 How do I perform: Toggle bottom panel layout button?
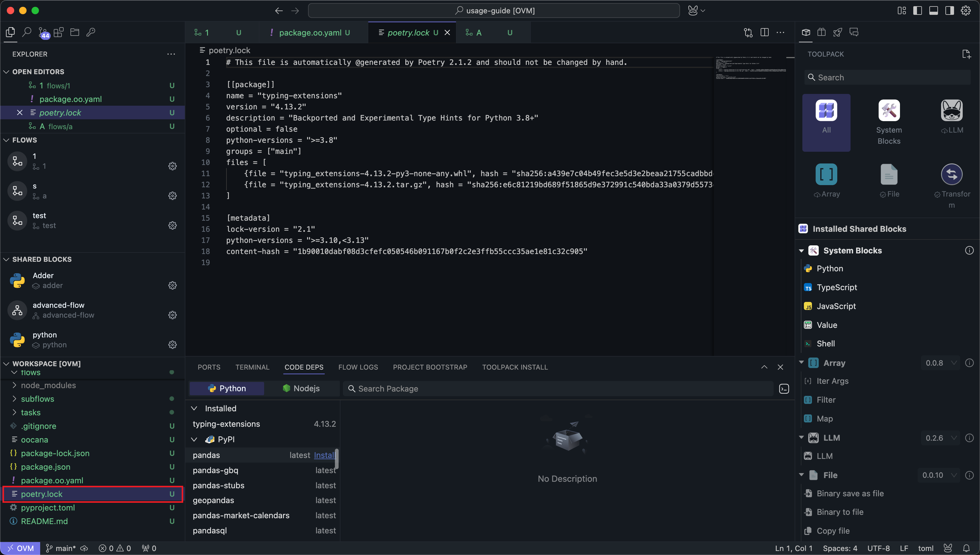(933, 10)
